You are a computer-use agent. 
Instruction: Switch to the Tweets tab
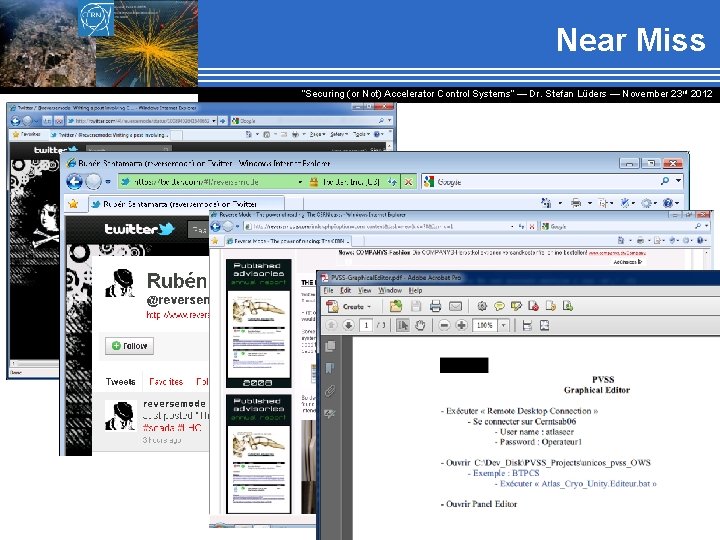coord(120,382)
